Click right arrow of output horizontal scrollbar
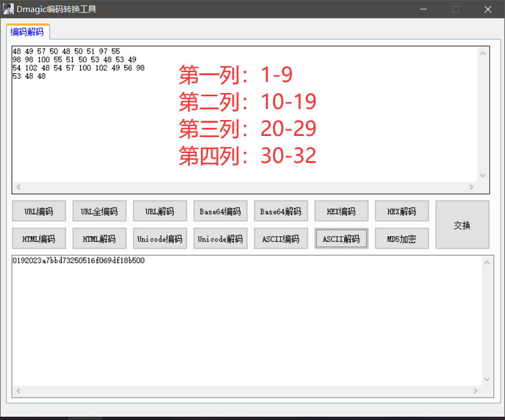505x420 pixels. [475, 391]
